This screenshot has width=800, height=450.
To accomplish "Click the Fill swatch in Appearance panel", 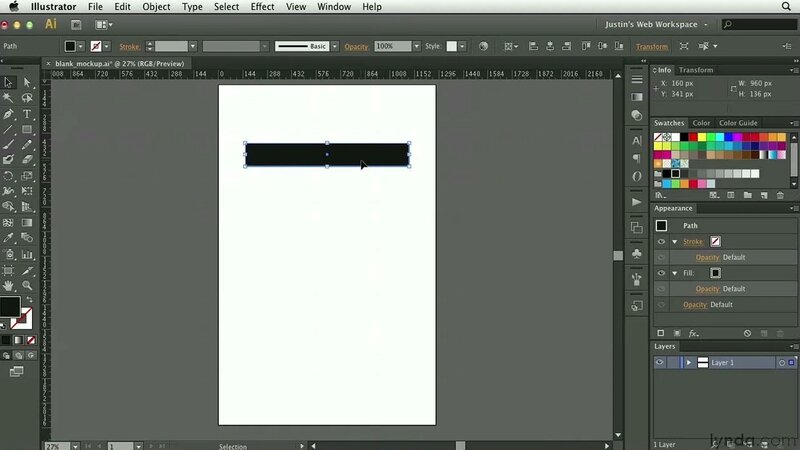I will pos(715,273).
